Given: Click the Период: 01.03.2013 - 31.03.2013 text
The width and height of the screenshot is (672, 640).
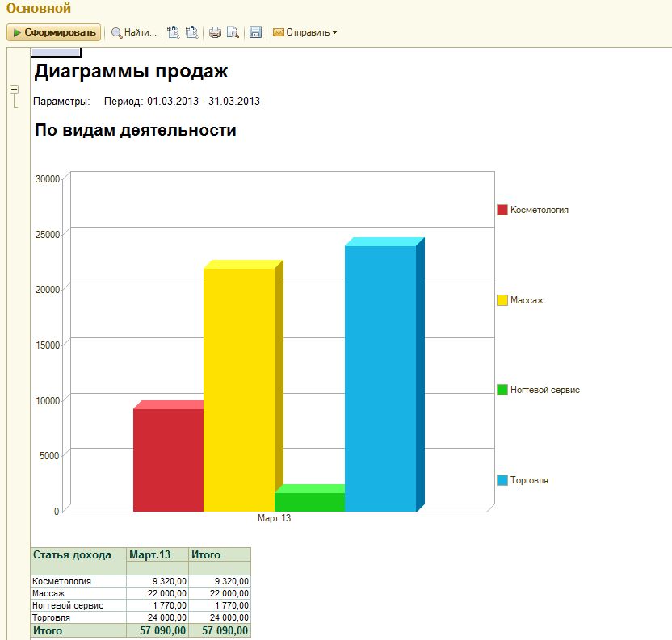Looking at the screenshot, I should [x=183, y=101].
